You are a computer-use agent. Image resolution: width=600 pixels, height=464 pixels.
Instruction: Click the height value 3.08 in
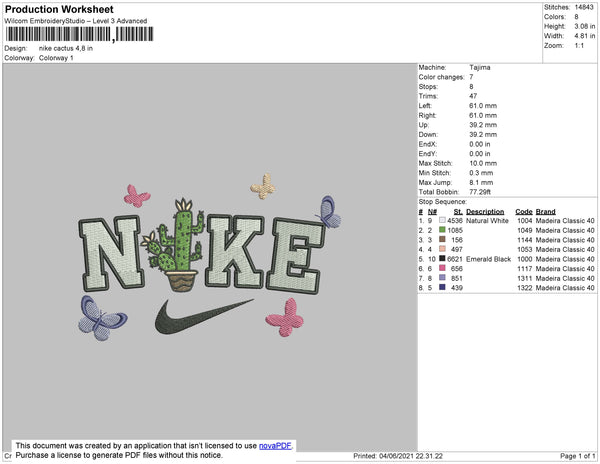pos(584,26)
